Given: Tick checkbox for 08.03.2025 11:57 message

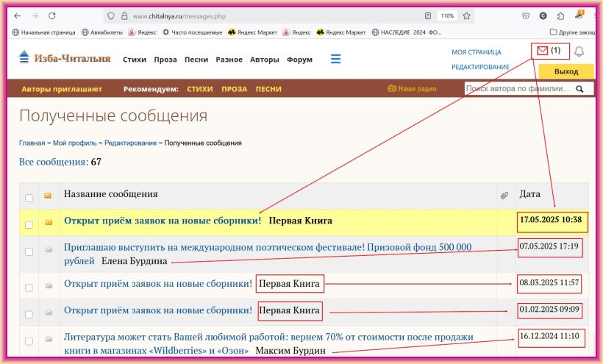Looking at the screenshot, I should tap(29, 288).
